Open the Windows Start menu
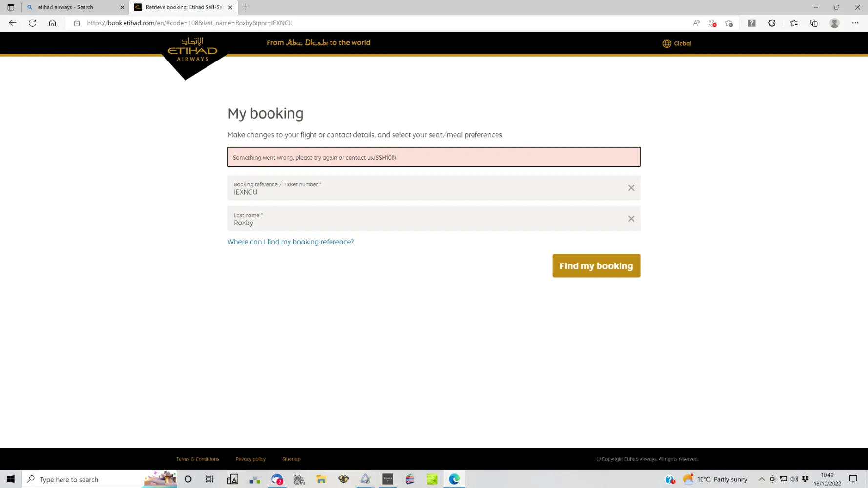 pos(11,479)
